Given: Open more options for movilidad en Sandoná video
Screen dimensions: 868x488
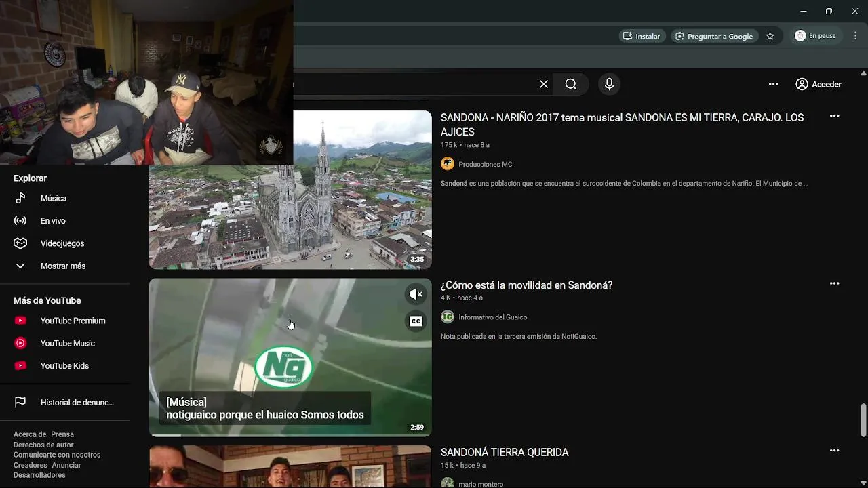Looking at the screenshot, I should (x=835, y=283).
